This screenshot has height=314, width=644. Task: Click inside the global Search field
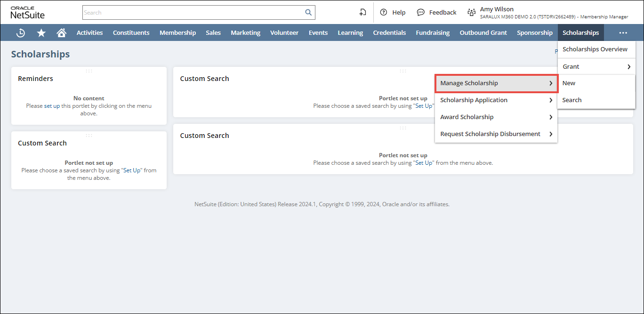(193, 13)
